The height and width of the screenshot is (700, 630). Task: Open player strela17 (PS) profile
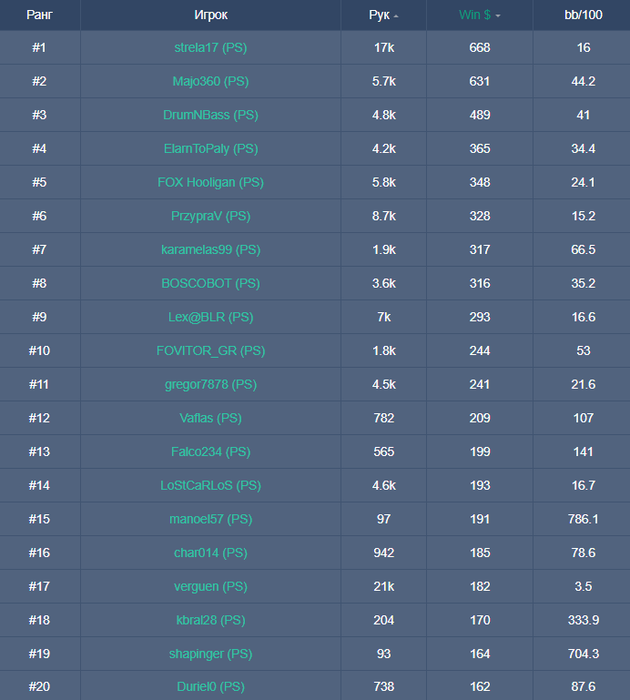[211, 47]
